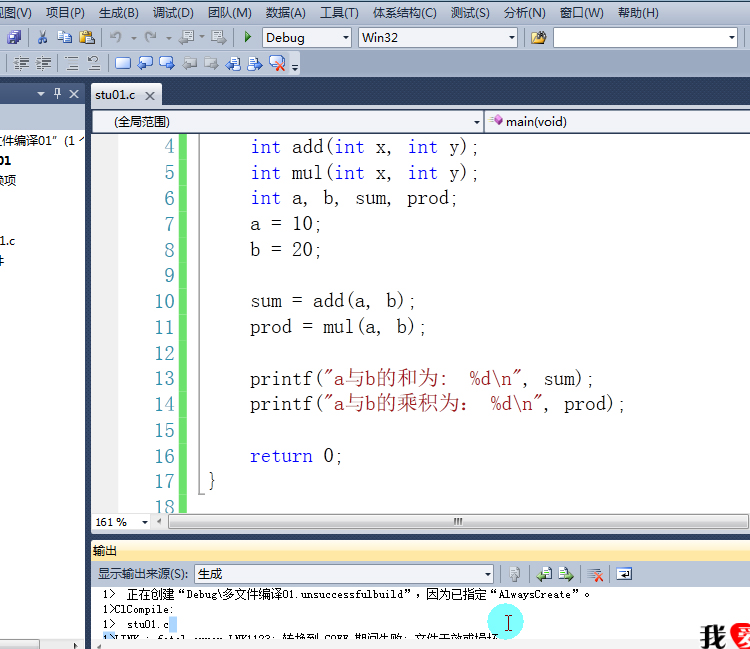
Task: Click the Increase Indent icon
Action: tap(44, 63)
